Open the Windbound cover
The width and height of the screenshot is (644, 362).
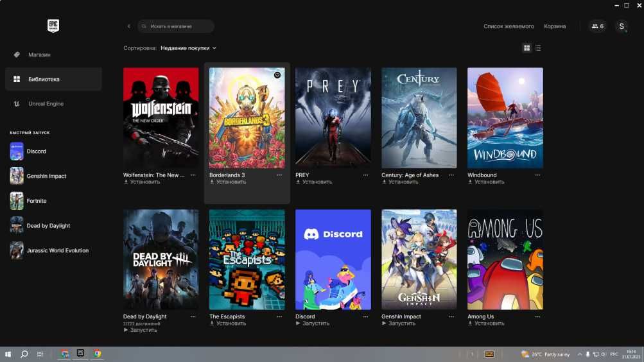coord(505,118)
